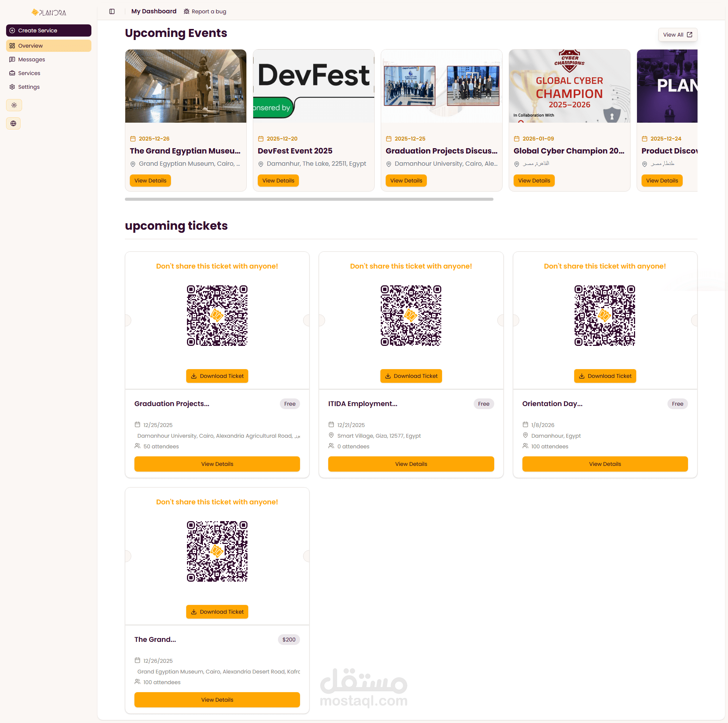Image resolution: width=728 pixels, height=723 pixels.
Task: View Details of Grand Egyptian Museum event card
Action: tap(150, 181)
